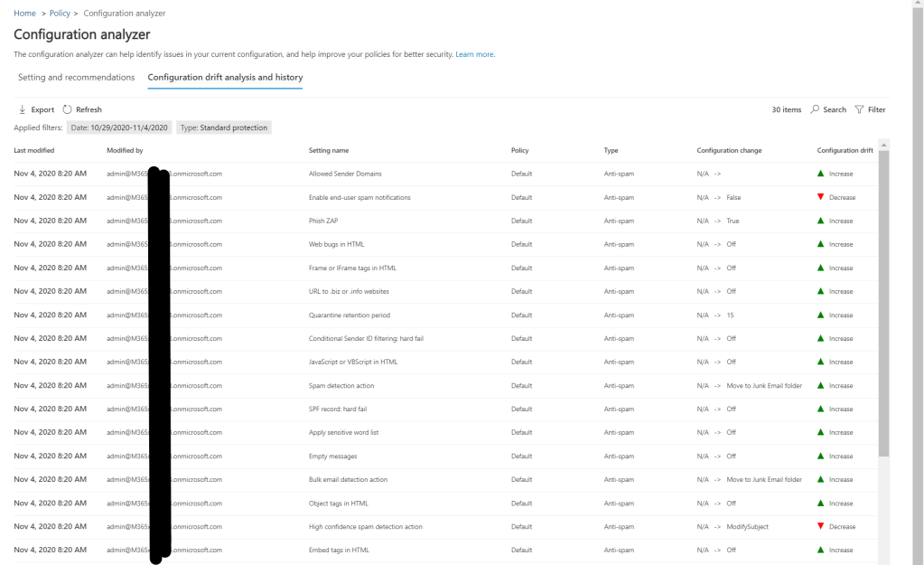924x565 pixels.
Task: Select Configuration drift analysis and history tab
Action: 225,77
